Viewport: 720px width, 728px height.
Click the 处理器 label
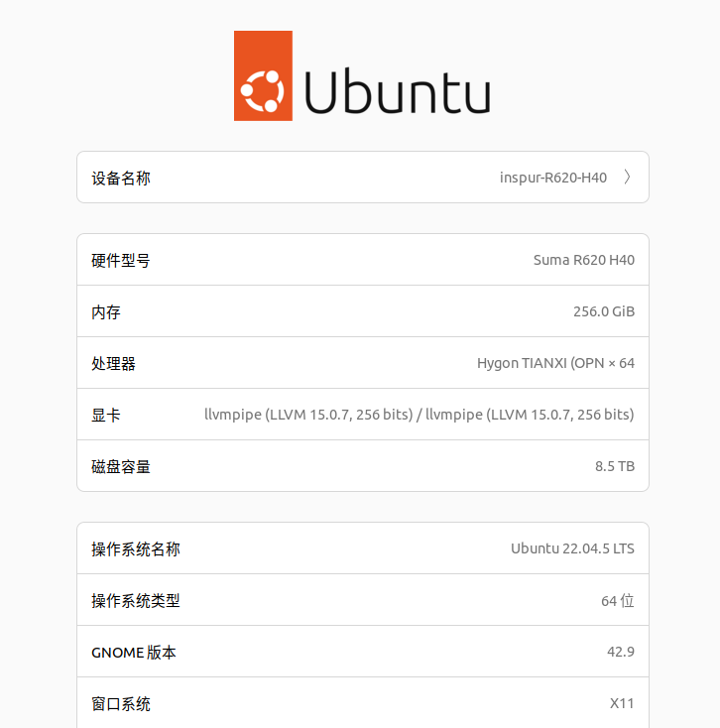point(113,364)
